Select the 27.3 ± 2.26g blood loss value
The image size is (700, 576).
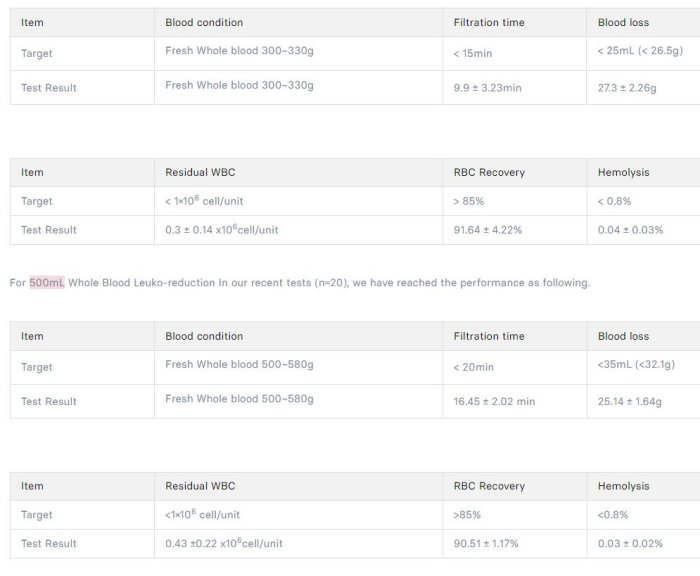[627, 88]
